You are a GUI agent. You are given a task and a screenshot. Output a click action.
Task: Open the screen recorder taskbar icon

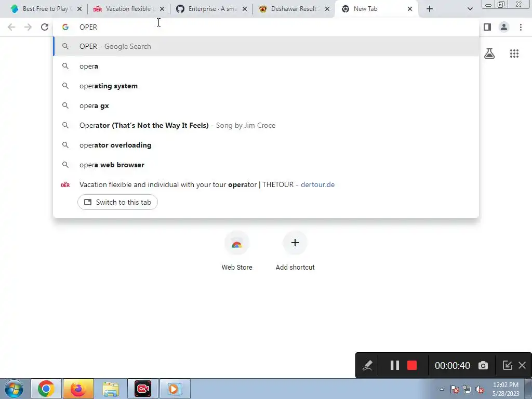click(x=143, y=389)
